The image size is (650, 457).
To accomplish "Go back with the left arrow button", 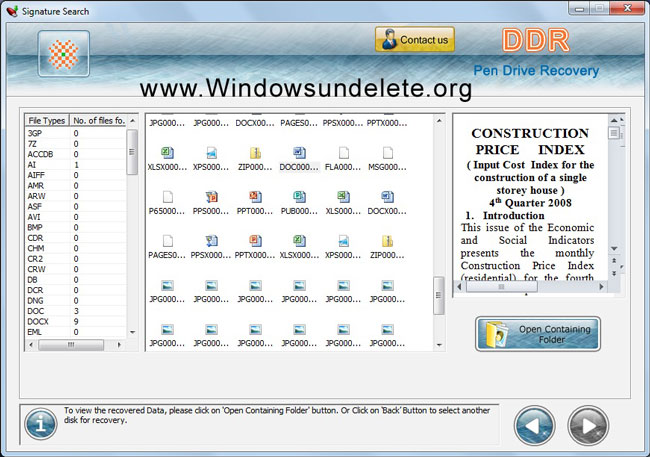I will (534, 425).
